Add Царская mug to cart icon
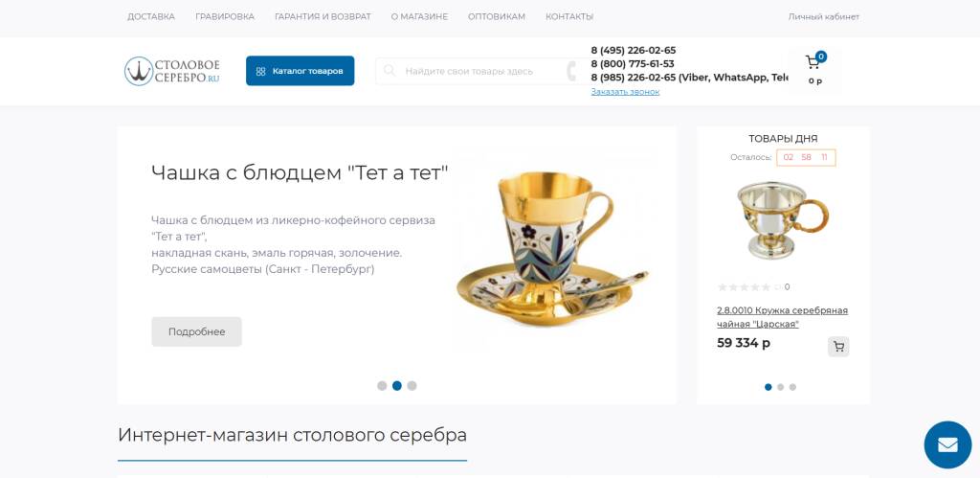Screen dimensions: 980x478 point(838,347)
